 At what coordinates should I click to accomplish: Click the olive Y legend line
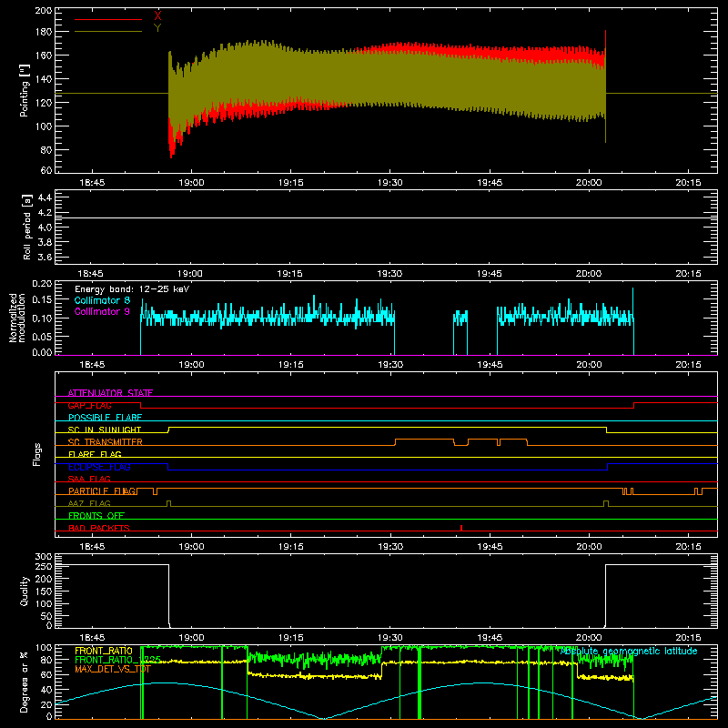(x=108, y=31)
